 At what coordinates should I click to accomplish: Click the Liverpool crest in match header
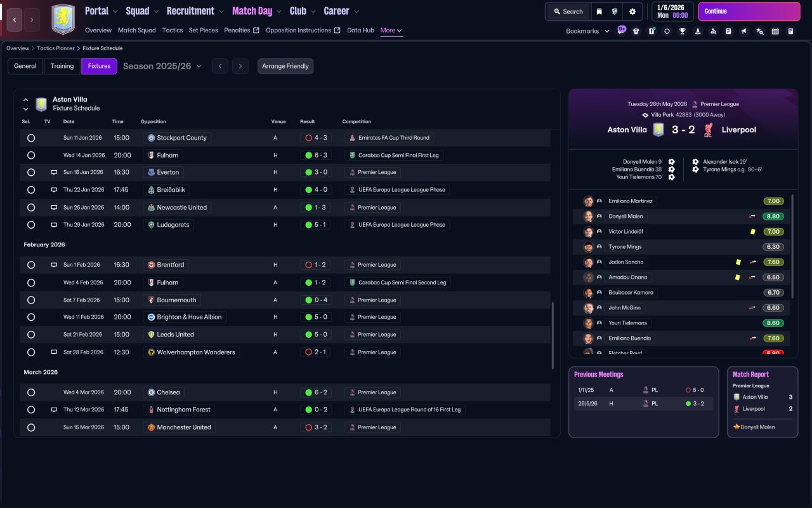pyautogui.click(x=709, y=130)
